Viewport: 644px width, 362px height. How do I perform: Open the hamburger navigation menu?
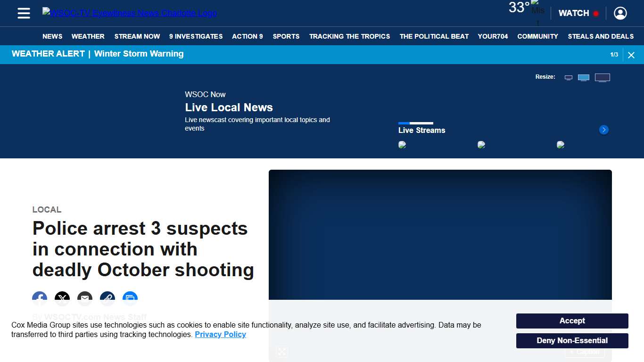24,13
